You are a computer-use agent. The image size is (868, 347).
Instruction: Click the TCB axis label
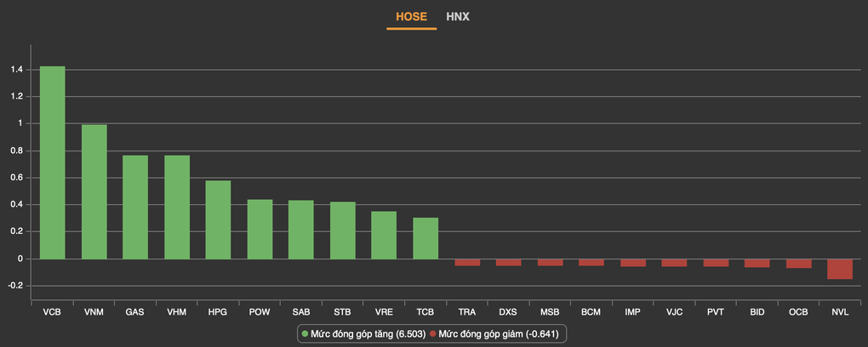(x=425, y=312)
